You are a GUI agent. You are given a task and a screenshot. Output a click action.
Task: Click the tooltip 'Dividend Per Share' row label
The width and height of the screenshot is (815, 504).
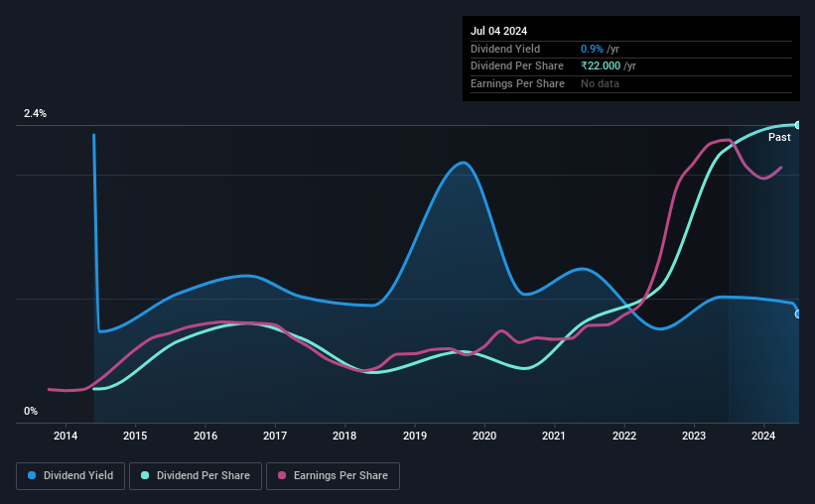click(516, 66)
